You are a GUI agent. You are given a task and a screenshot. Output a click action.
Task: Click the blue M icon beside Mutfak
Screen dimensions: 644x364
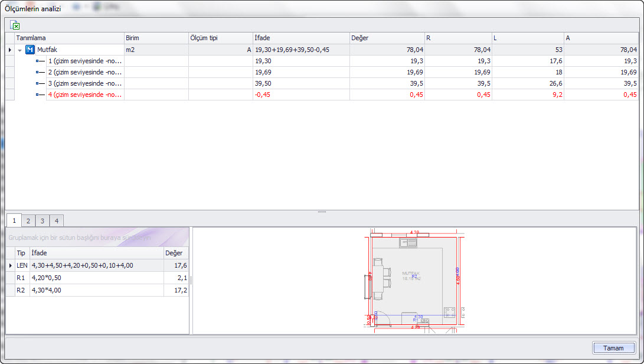(x=30, y=50)
